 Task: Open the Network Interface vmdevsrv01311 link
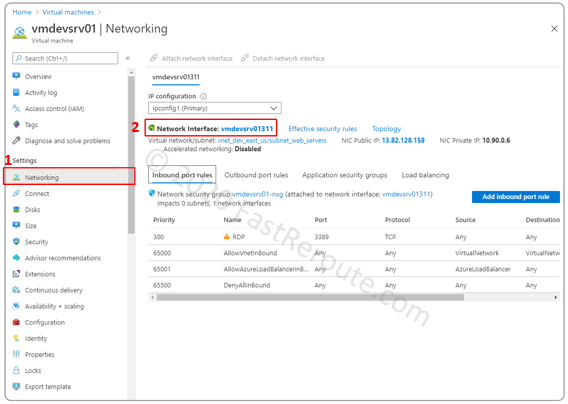247,129
